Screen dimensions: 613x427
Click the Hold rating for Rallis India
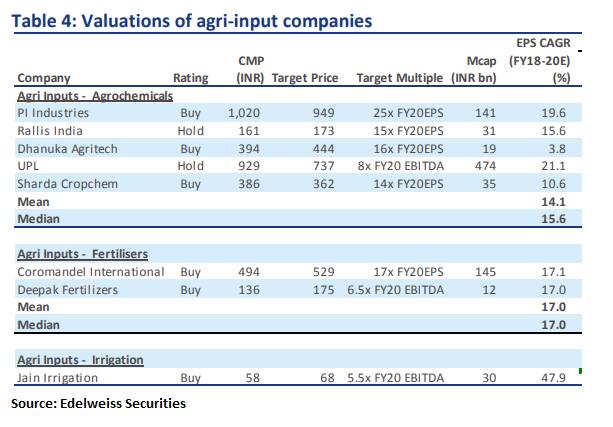coord(190,131)
